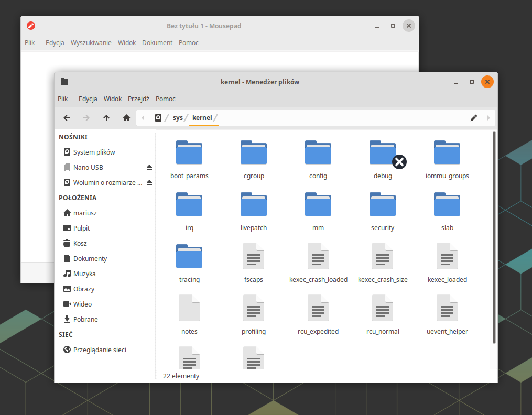The height and width of the screenshot is (415, 532).
Task: Click the sys path bar button
Action: pos(178,118)
